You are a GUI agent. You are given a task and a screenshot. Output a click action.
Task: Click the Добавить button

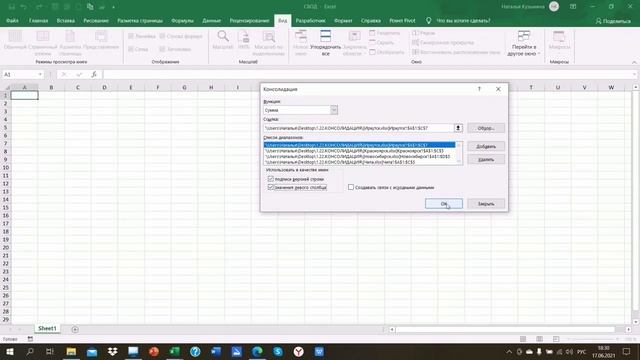[486, 146]
